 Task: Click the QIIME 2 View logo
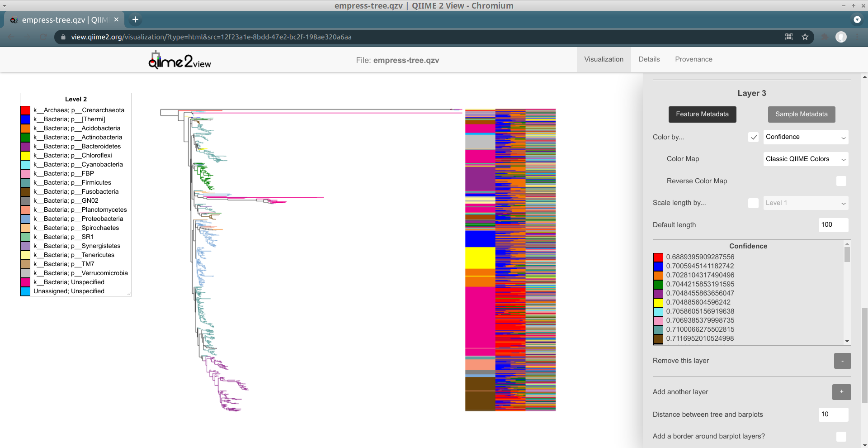click(x=179, y=59)
